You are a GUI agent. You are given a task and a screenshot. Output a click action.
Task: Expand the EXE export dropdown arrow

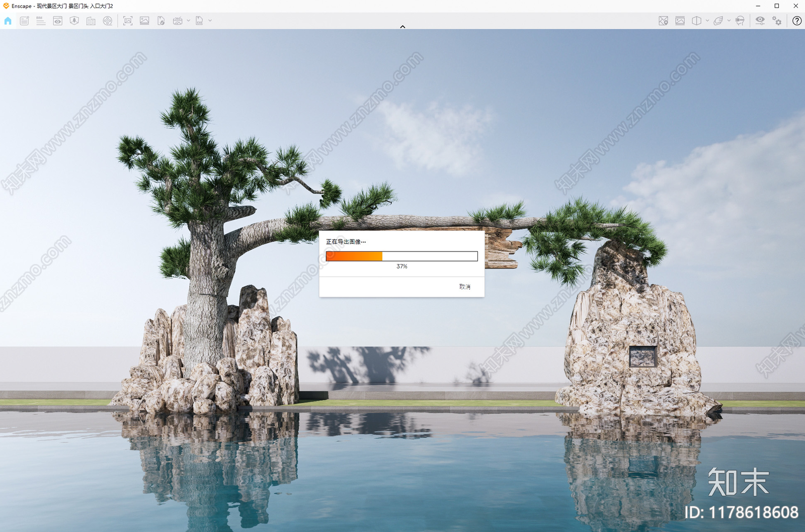[210, 21]
